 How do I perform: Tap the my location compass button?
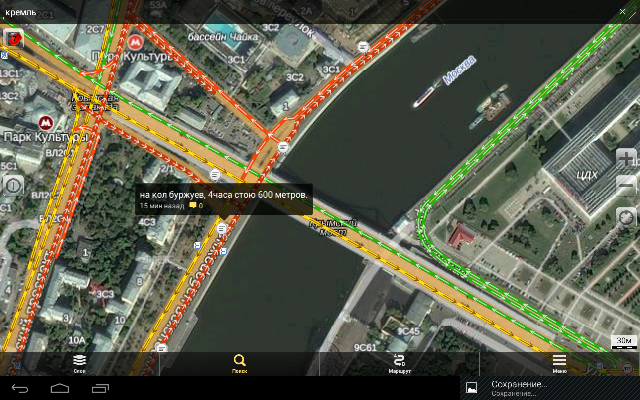coord(626,216)
